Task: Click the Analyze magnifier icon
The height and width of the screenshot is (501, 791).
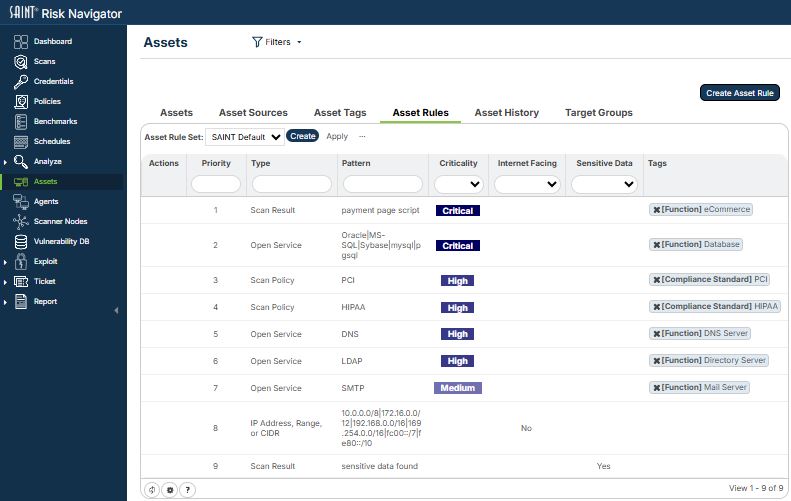Action: click(21, 161)
